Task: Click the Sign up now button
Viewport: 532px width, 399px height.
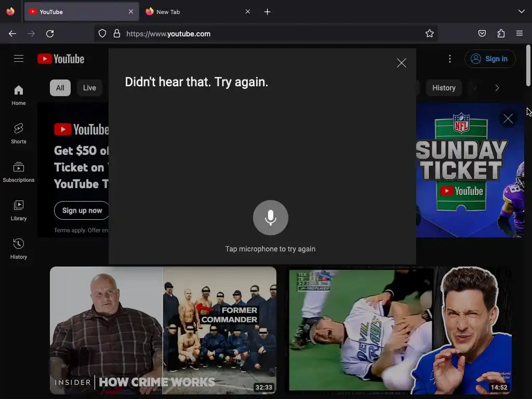Action: click(x=82, y=210)
